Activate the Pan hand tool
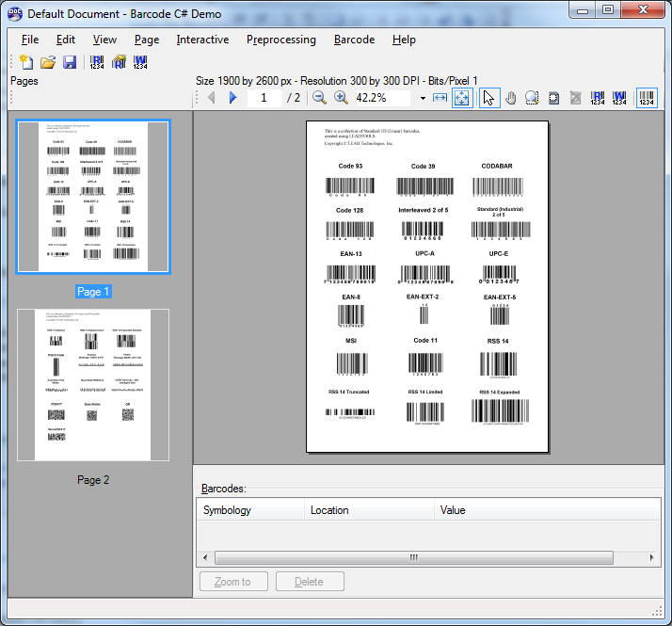 511,98
